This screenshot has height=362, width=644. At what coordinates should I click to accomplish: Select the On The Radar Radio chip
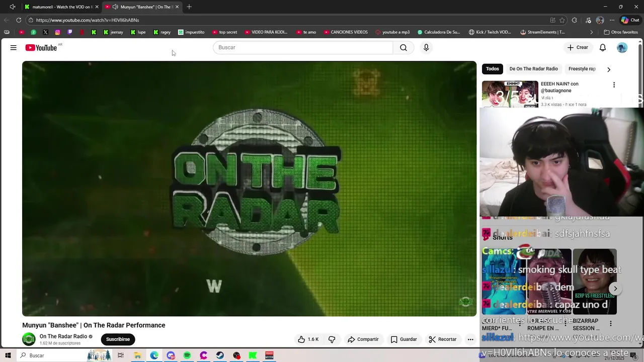click(533, 69)
